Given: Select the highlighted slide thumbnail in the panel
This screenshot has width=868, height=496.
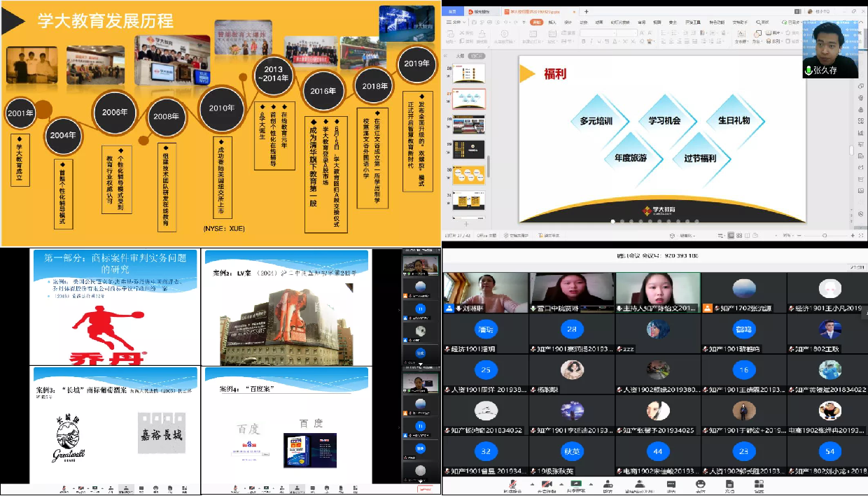Looking at the screenshot, I should coord(469,99).
